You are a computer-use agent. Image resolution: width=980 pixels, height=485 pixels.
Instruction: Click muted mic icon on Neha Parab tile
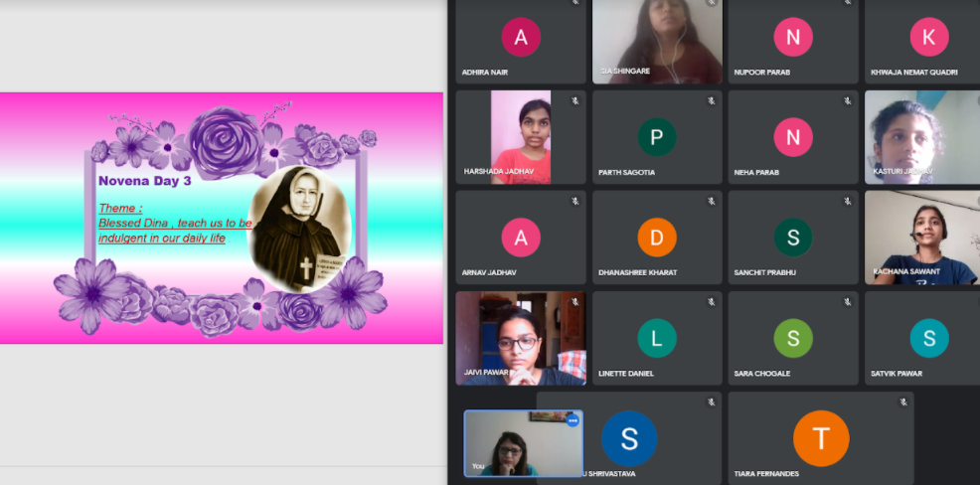847,101
